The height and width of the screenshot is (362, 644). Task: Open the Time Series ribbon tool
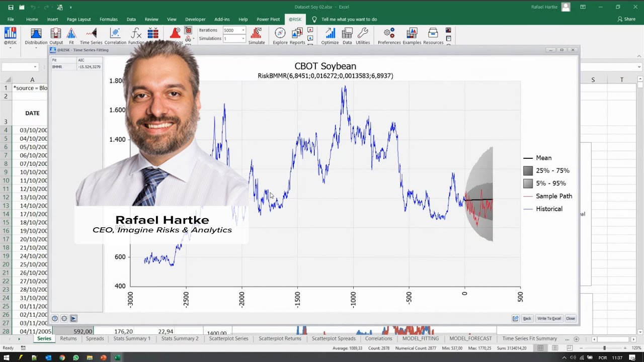91,36
